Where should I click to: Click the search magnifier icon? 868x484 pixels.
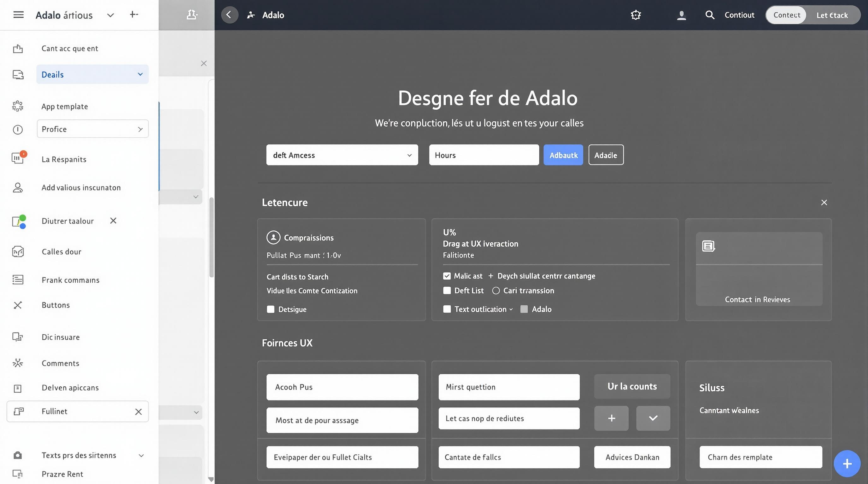[710, 15]
